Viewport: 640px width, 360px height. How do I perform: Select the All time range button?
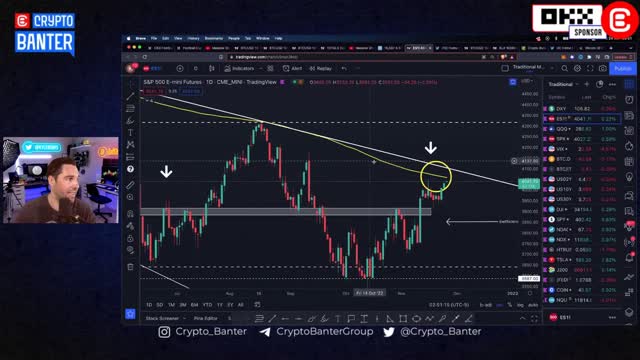click(240, 304)
